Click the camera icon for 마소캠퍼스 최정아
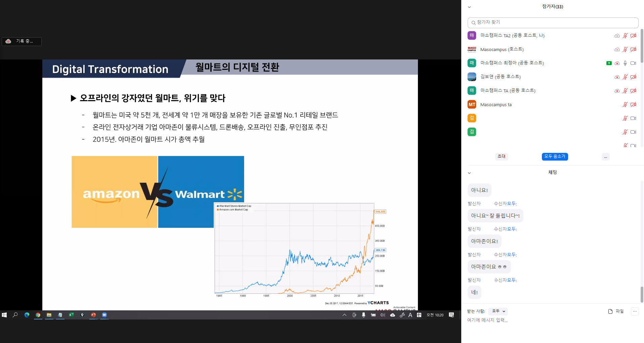This screenshot has width=644, height=343. [633, 63]
